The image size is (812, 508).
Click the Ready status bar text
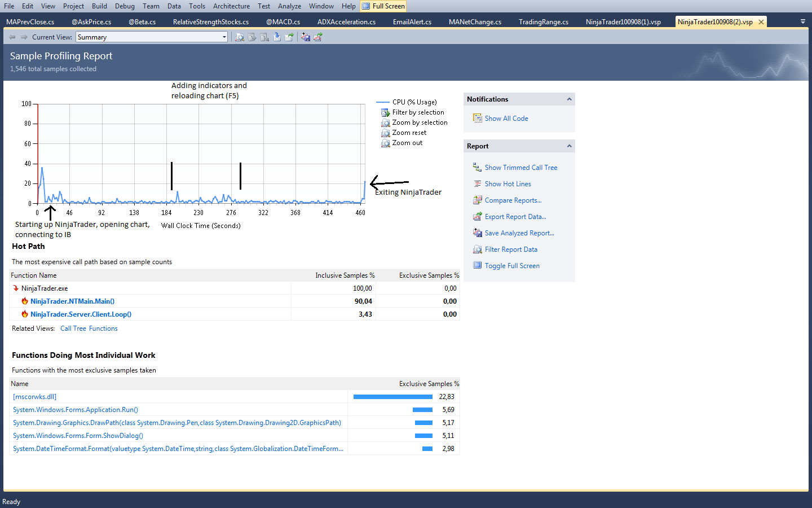coord(11,502)
